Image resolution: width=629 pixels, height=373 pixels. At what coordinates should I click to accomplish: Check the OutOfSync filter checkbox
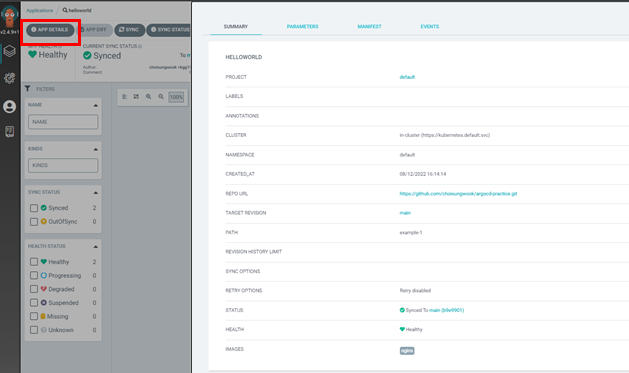click(x=34, y=221)
